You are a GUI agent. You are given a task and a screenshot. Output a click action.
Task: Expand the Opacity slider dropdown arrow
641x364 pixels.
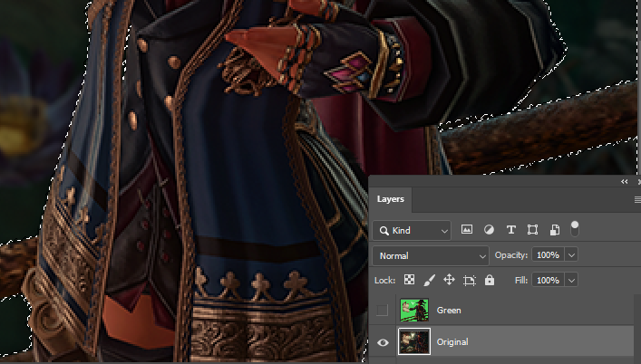[x=571, y=256]
